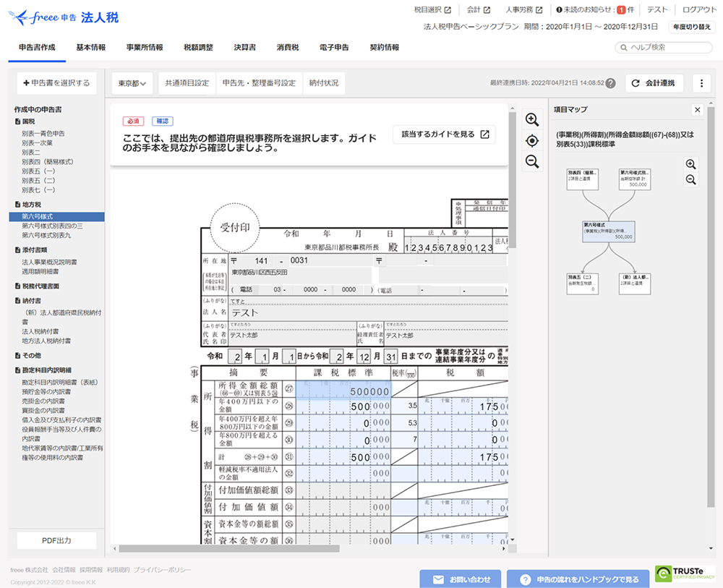Image resolution: width=723 pixels, height=588 pixels.
Task: Open 該当するガイドを見る guide link
Action: [x=445, y=135]
